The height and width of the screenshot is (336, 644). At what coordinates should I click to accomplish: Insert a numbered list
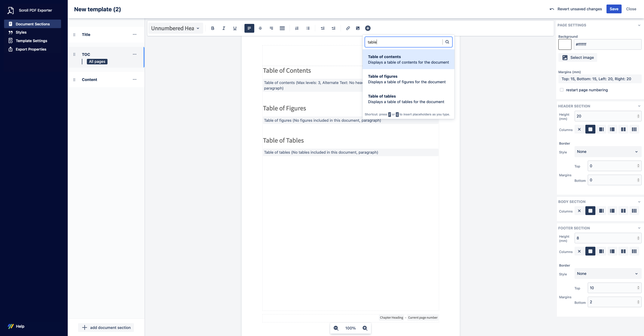297,28
